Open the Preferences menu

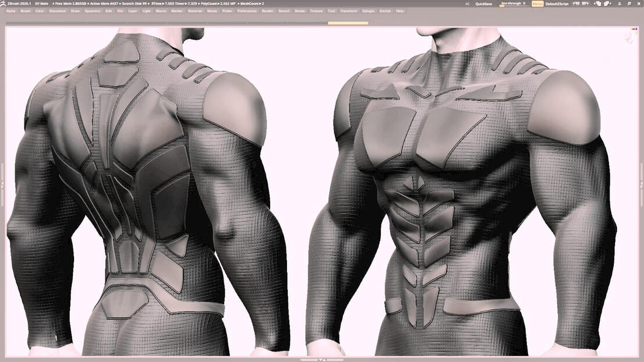pyautogui.click(x=246, y=10)
